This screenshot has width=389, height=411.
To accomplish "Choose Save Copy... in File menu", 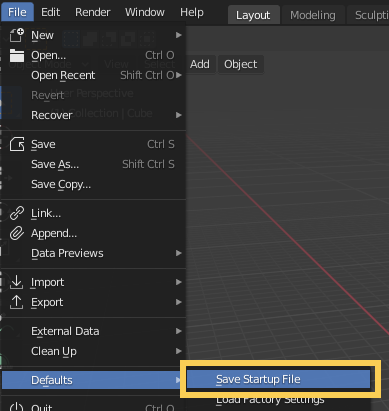I will (x=93, y=184).
